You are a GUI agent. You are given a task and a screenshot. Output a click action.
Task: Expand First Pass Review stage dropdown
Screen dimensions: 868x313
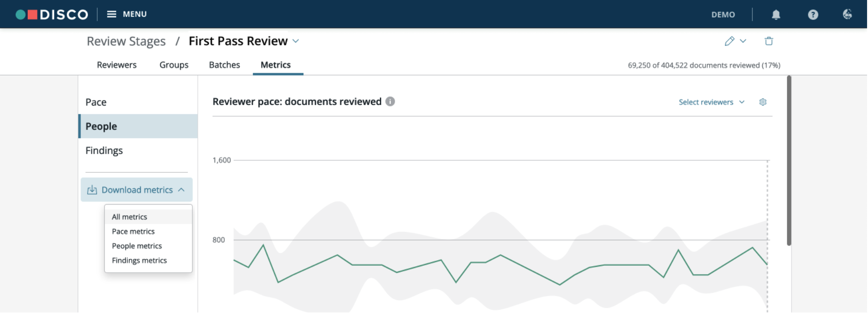coord(296,41)
